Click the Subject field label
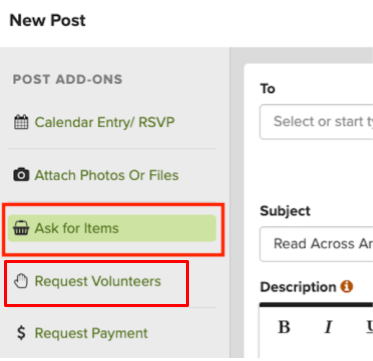373x361 pixels. pos(285,211)
